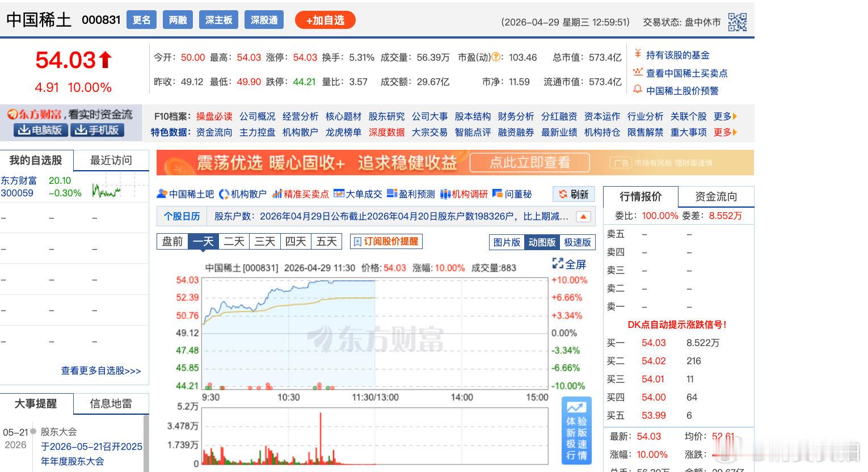The width and height of the screenshot is (868, 472).
Task: Open 机构调研 icon link
Action: click(445, 194)
